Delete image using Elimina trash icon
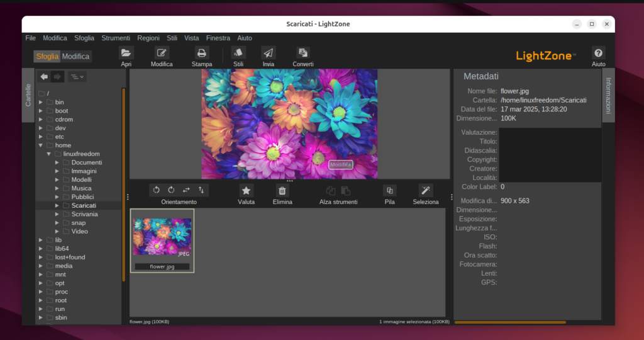This screenshot has width=644, height=340. [x=282, y=191]
